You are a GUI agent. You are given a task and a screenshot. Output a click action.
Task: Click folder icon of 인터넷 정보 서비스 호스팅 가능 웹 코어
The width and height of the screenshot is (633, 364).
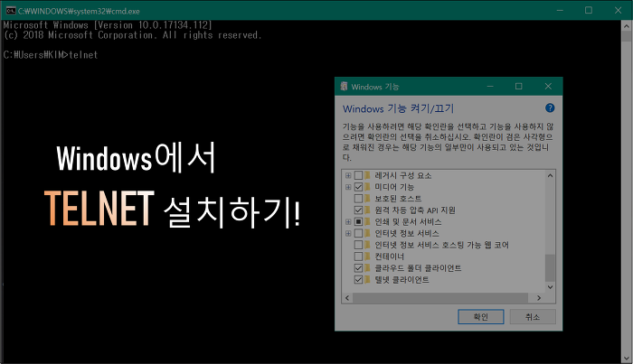[x=368, y=245]
